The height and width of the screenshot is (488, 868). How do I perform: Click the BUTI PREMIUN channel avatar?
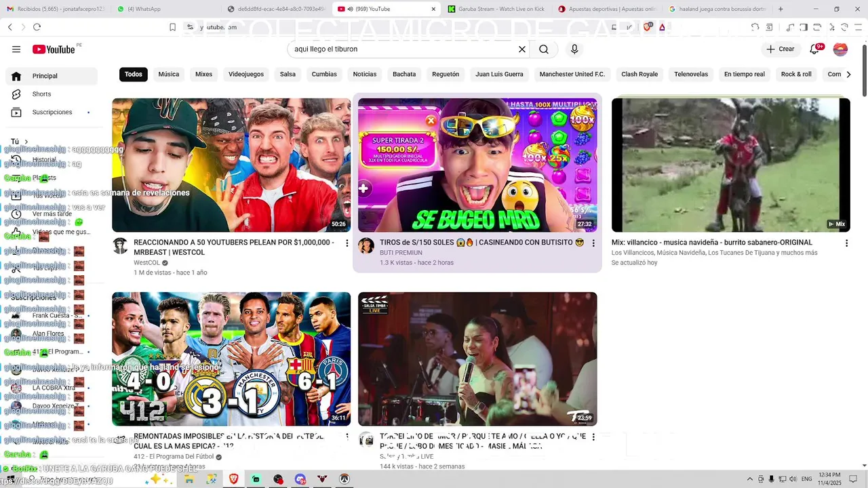366,245
